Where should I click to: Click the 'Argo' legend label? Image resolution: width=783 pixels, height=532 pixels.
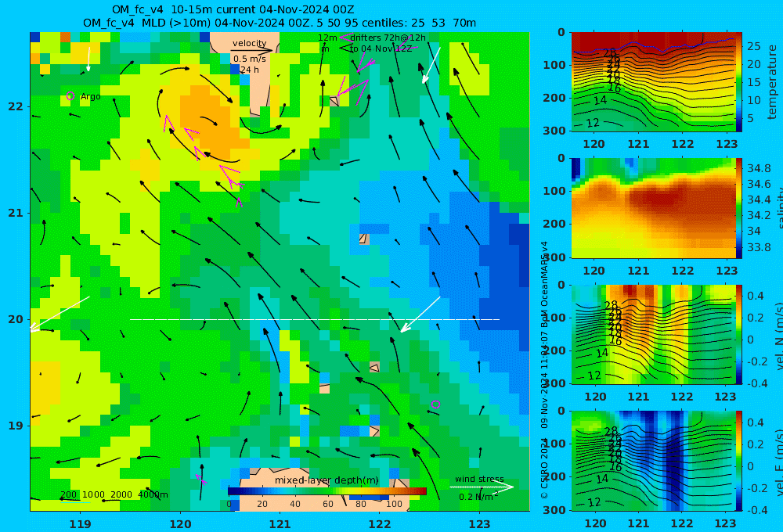pyautogui.click(x=90, y=96)
